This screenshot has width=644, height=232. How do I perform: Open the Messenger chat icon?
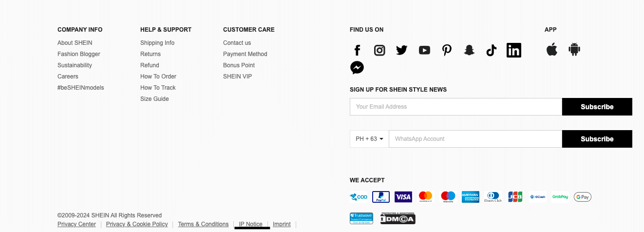357,68
